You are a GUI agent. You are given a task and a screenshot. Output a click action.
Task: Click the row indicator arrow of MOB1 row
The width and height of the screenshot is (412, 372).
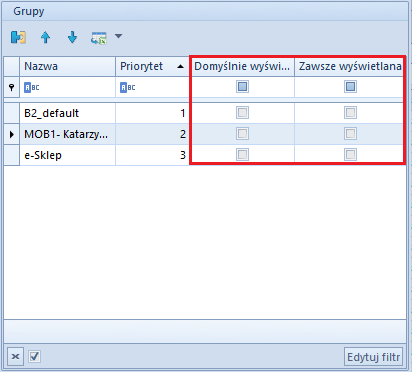pos(12,134)
